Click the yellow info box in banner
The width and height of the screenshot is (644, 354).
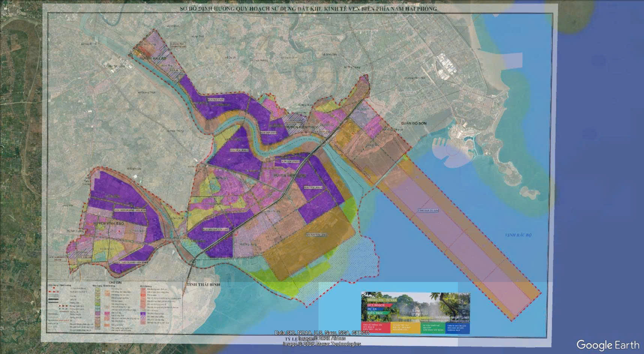pos(405,328)
